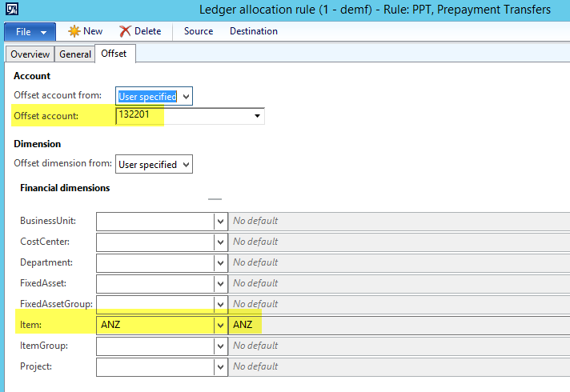Click the FixedAsset dimension input field
Image resolution: width=570 pixels, height=392 pixels.
[155, 283]
